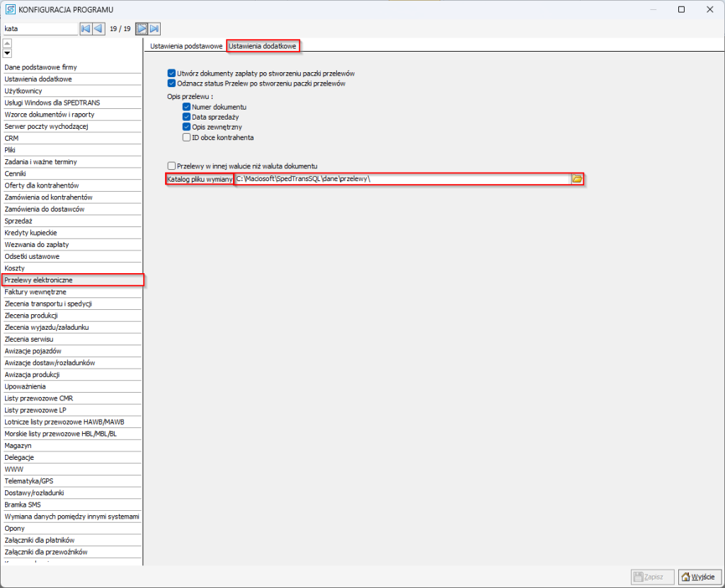The image size is (725, 588).
Task: Toggle 'Utwórz dokumenty zapłaty' checkbox
Action: coord(171,73)
